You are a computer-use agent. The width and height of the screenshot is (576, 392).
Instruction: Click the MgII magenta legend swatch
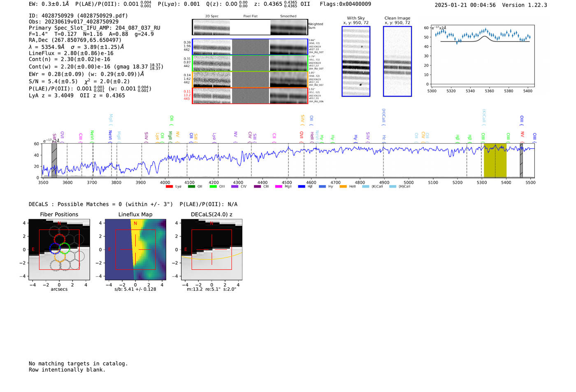tap(279, 186)
